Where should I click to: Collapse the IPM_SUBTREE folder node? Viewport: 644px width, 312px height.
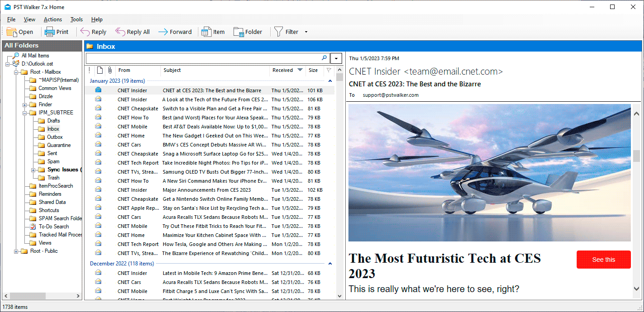tap(25, 113)
